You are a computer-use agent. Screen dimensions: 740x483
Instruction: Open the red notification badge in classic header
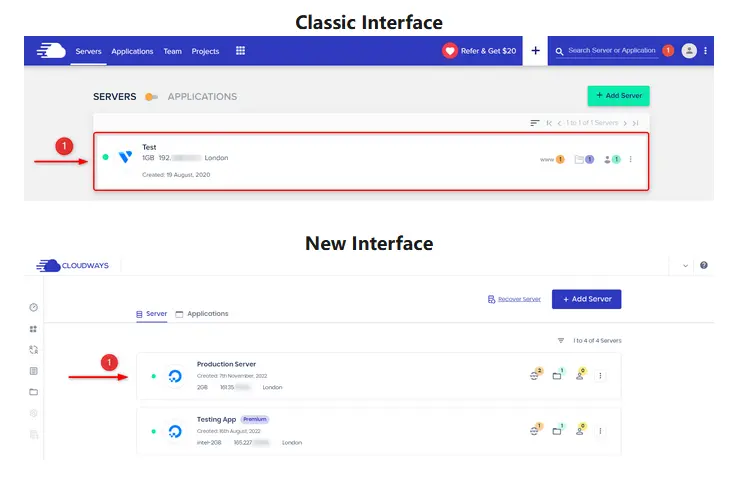coord(668,50)
